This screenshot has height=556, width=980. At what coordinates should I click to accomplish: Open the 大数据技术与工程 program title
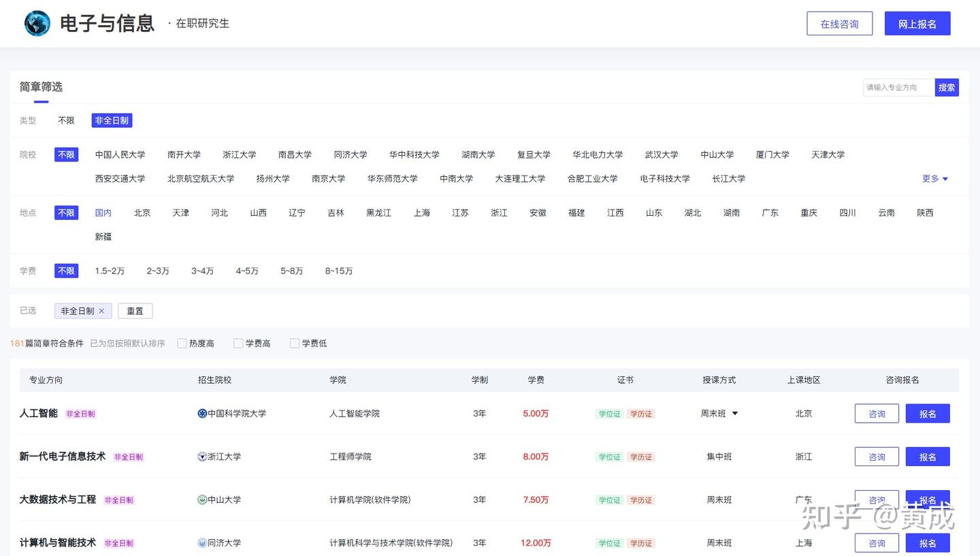click(58, 500)
